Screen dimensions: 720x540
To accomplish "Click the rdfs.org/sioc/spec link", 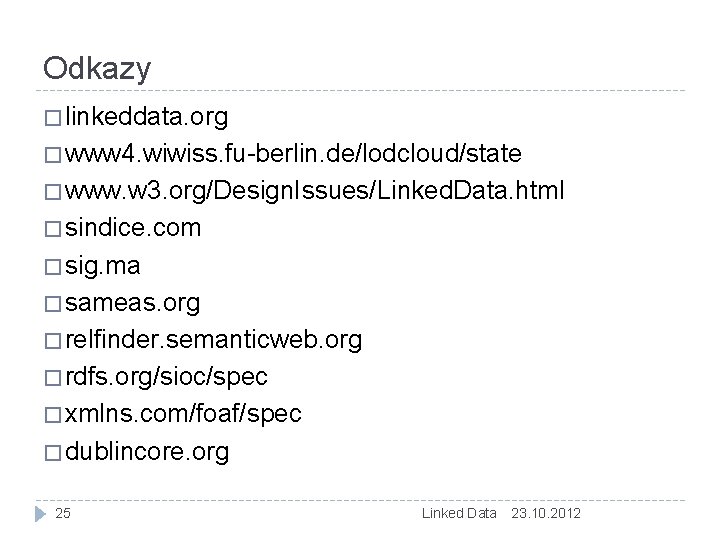I will pyautogui.click(x=167, y=378).
